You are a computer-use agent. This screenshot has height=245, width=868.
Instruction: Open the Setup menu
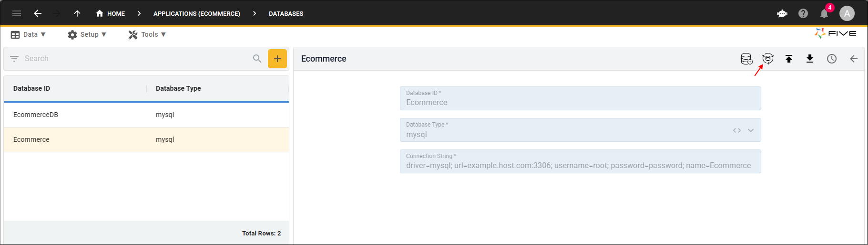[x=87, y=34]
